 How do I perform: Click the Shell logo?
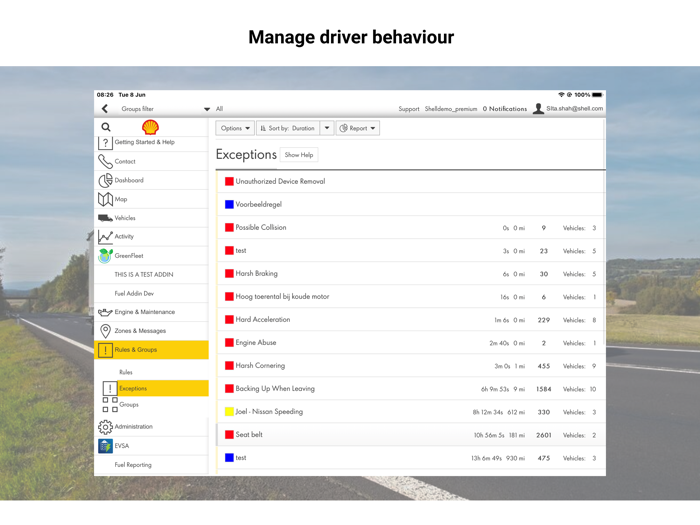(150, 127)
